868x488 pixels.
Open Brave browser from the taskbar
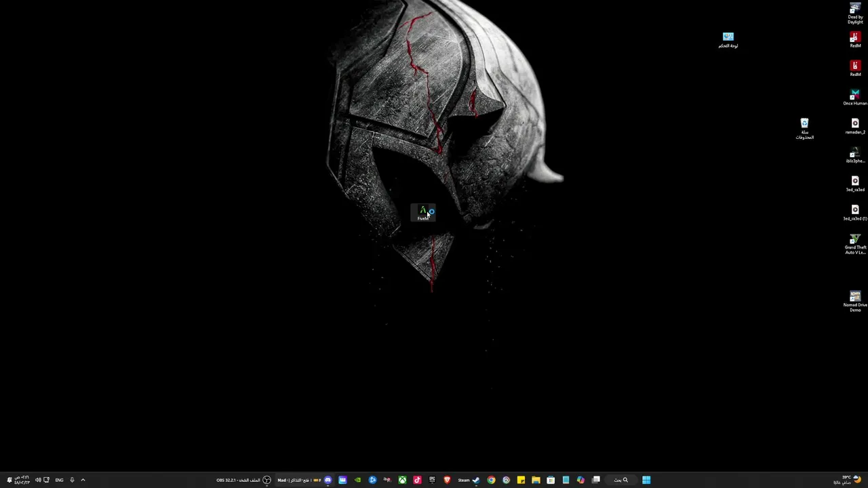447,480
